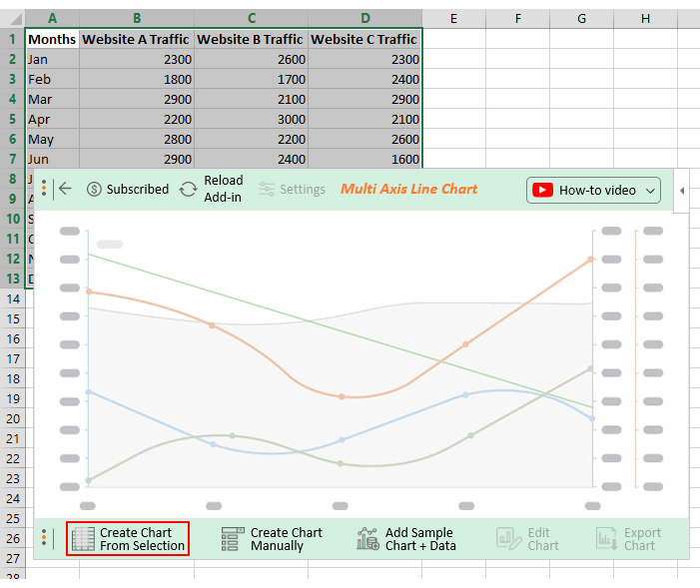Click the top toolbar drag-handle dots

coord(44,189)
